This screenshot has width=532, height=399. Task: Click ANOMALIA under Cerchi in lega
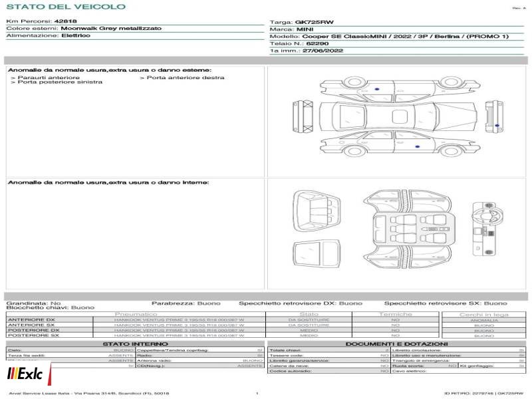[x=484, y=321]
